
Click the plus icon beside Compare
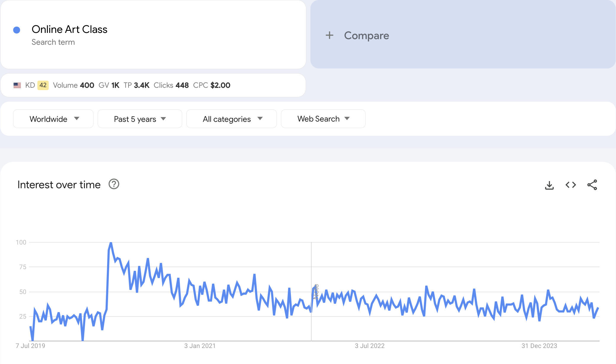pyautogui.click(x=329, y=36)
